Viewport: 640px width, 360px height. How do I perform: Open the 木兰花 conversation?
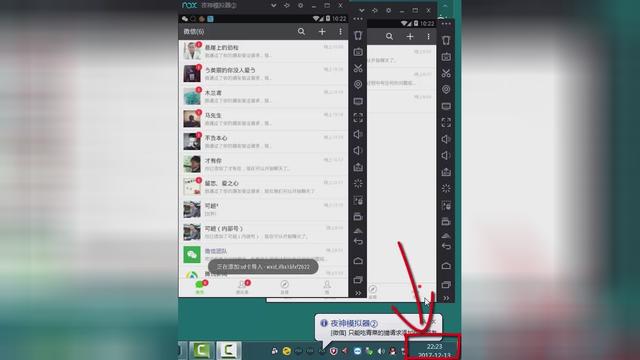(x=263, y=96)
